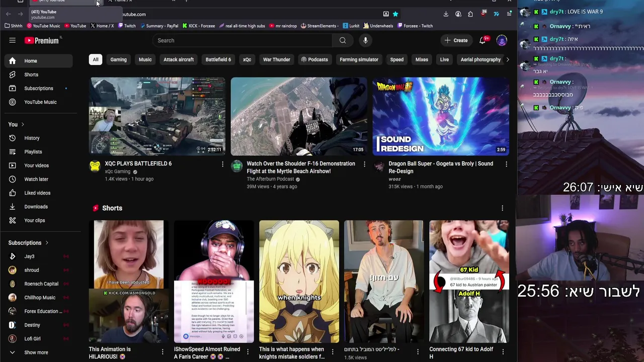Play the F-16 Demonstration Flight thumbnail
Image resolution: width=644 pixels, height=362 pixels.
pos(299,116)
